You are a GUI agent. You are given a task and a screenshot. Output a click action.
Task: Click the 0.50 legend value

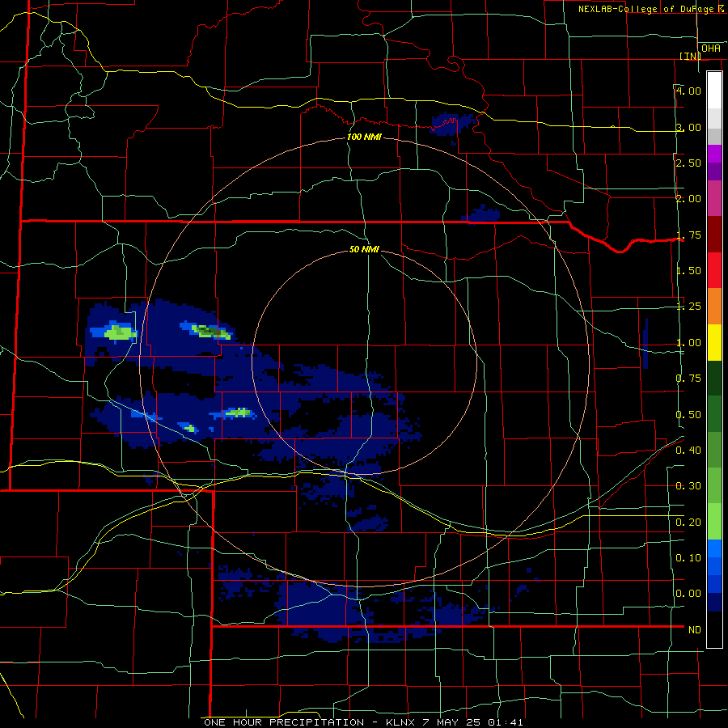[688, 415]
